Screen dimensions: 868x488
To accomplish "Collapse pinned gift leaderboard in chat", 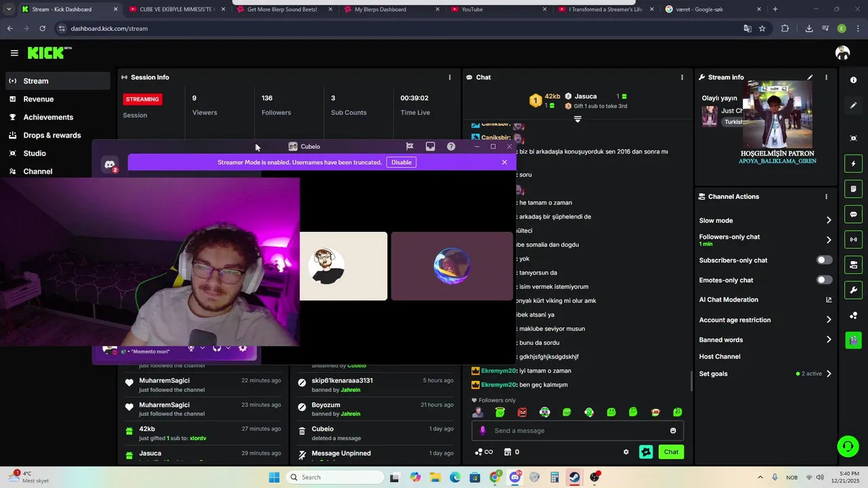I will pos(578,119).
